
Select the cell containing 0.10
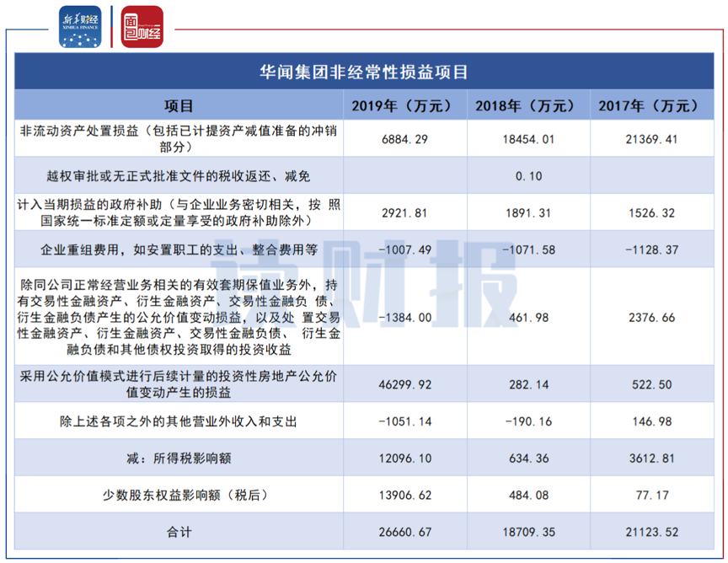click(527, 175)
